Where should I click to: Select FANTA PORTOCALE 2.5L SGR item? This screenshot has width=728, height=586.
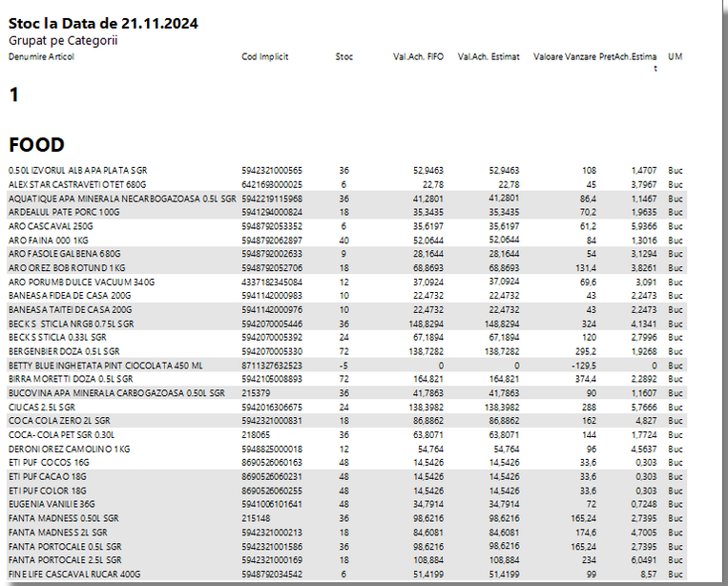point(65,560)
